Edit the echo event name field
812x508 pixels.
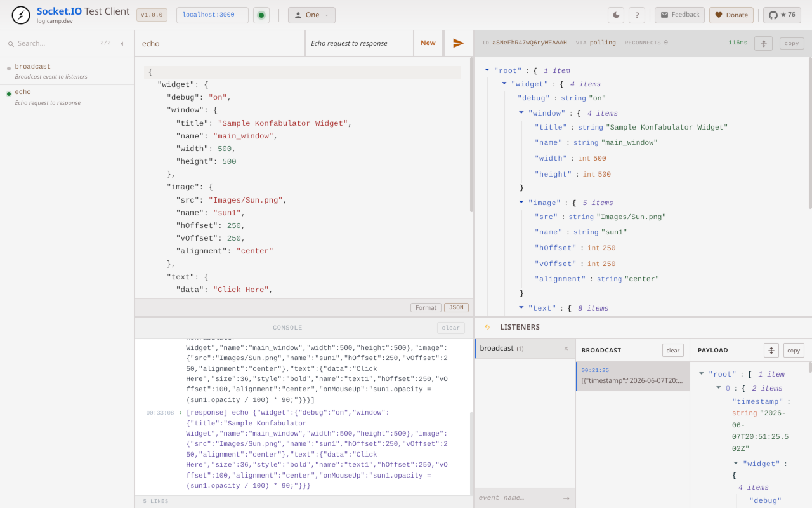[x=219, y=43]
